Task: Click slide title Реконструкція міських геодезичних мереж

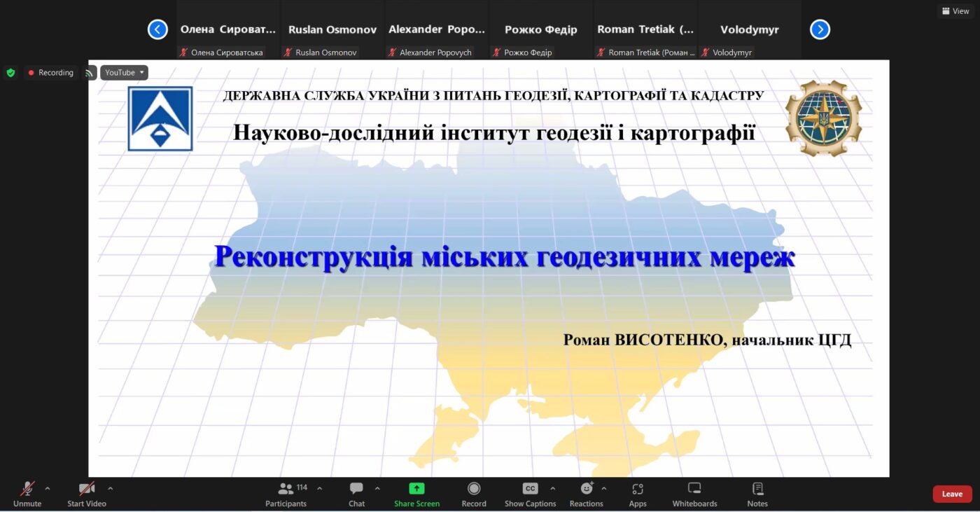Action: click(505, 257)
